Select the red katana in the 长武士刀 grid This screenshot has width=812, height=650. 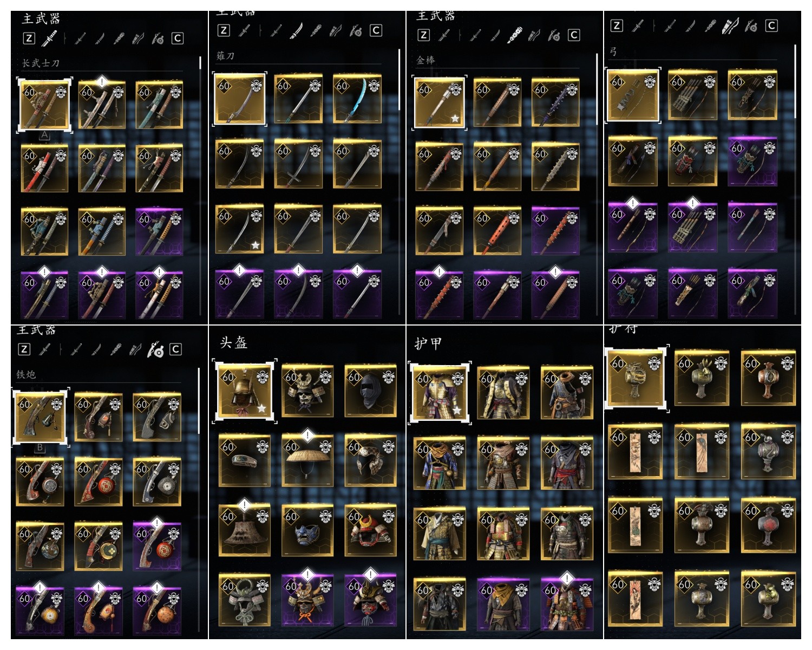click(44, 168)
